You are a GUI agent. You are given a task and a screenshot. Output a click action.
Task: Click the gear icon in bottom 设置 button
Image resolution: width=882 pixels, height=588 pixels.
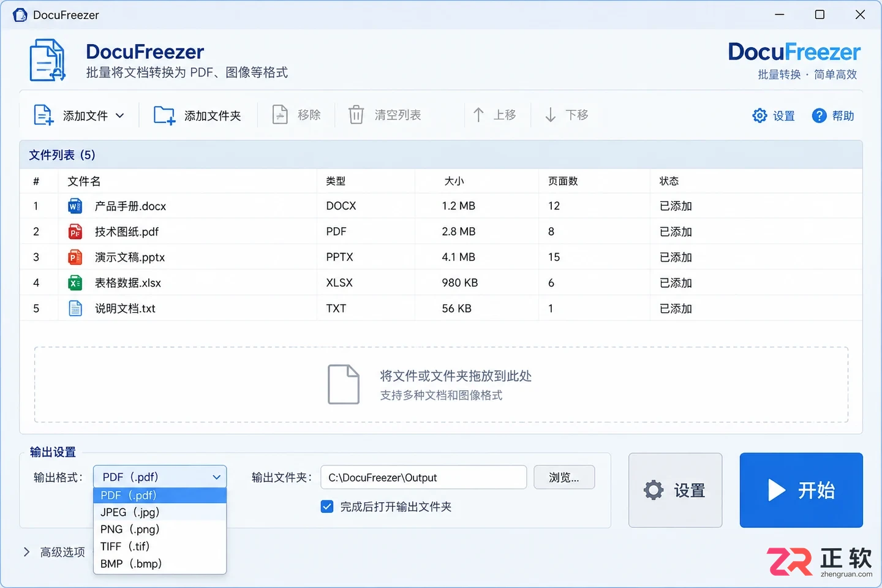click(654, 490)
